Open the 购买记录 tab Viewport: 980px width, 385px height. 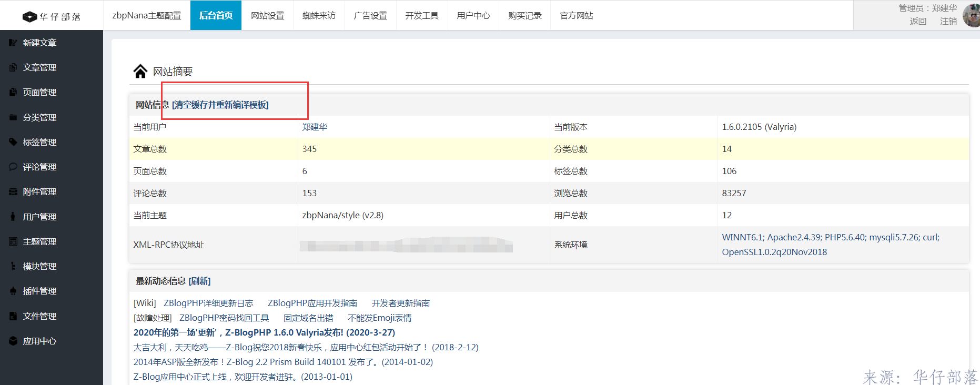[525, 15]
